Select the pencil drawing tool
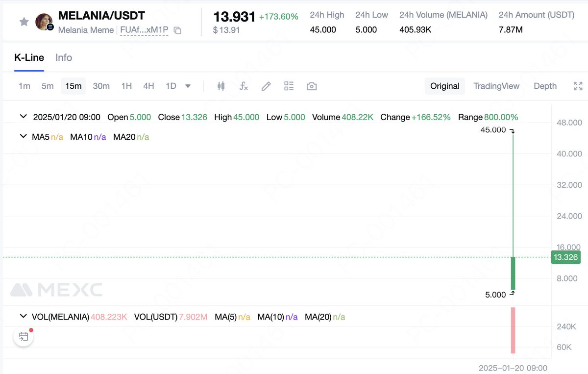Viewport: 588px width, 374px height. [266, 86]
